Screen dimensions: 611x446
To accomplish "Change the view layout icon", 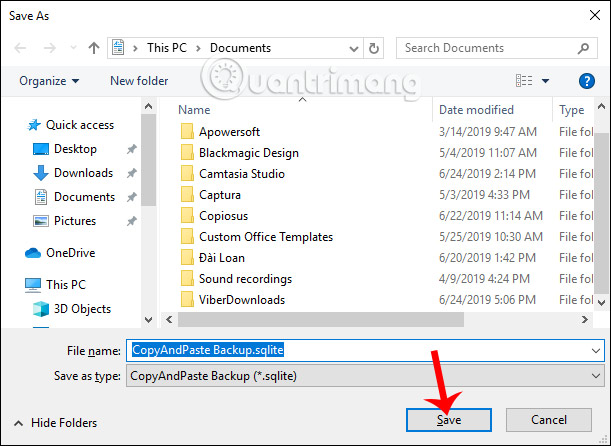I will tap(524, 81).
